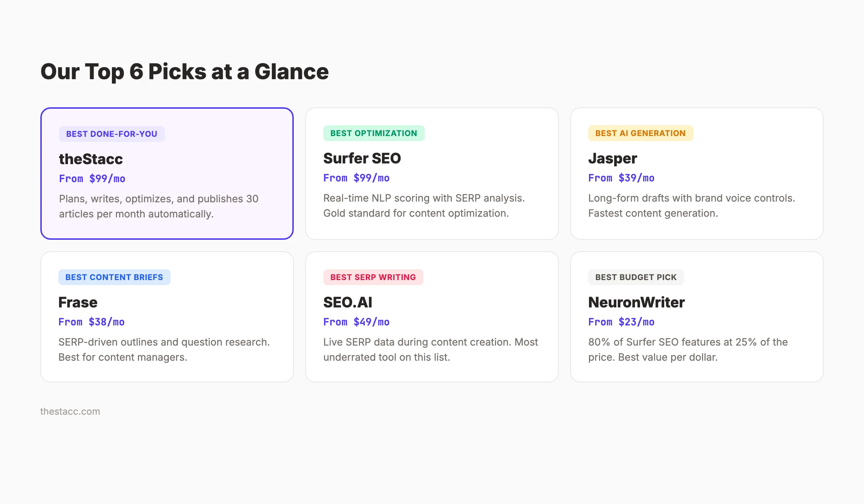Click the 'Our Top 6 Picks' heading
The image size is (864, 504).
click(184, 71)
